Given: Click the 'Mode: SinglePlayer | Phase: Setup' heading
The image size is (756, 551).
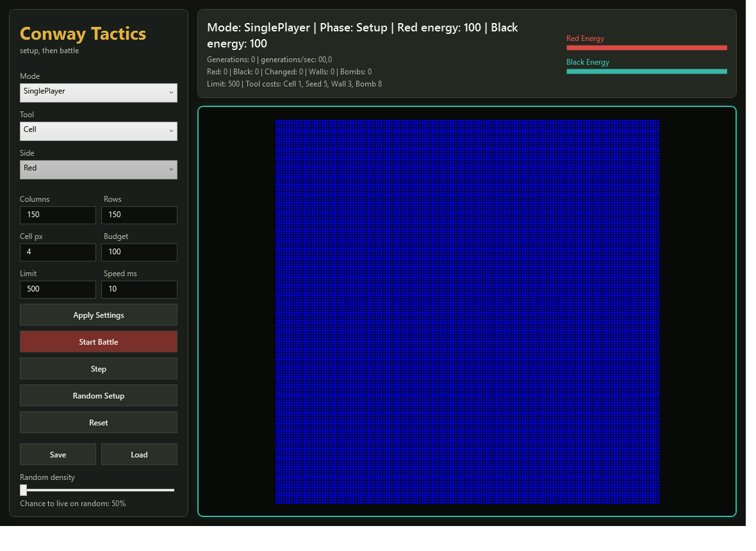Looking at the screenshot, I should tap(363, 35).
